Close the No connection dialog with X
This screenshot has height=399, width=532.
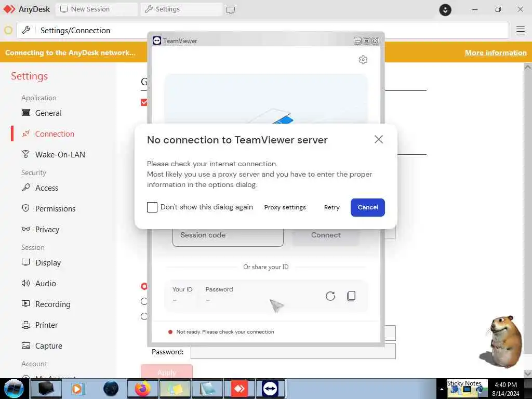(378, 139)
